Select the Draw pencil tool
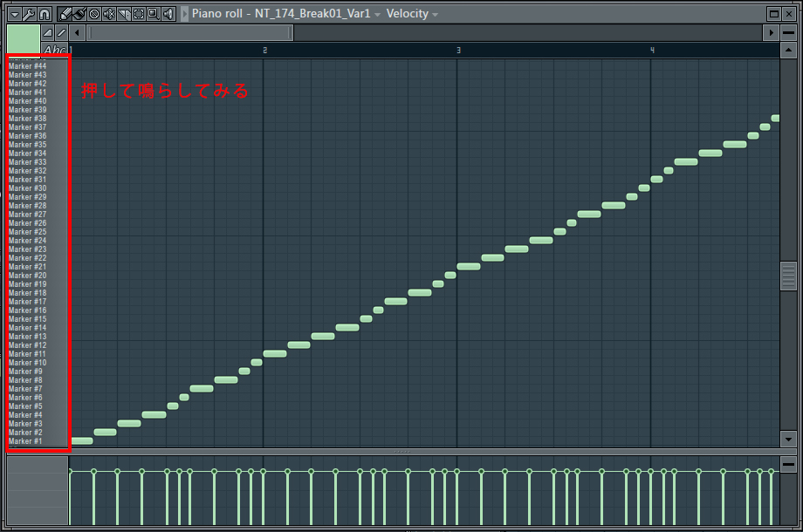This screenshot has width=803, height=532. (65, 14)
